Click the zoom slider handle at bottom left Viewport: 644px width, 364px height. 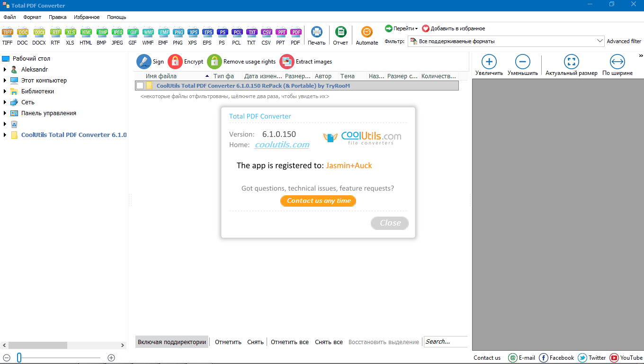19,358
